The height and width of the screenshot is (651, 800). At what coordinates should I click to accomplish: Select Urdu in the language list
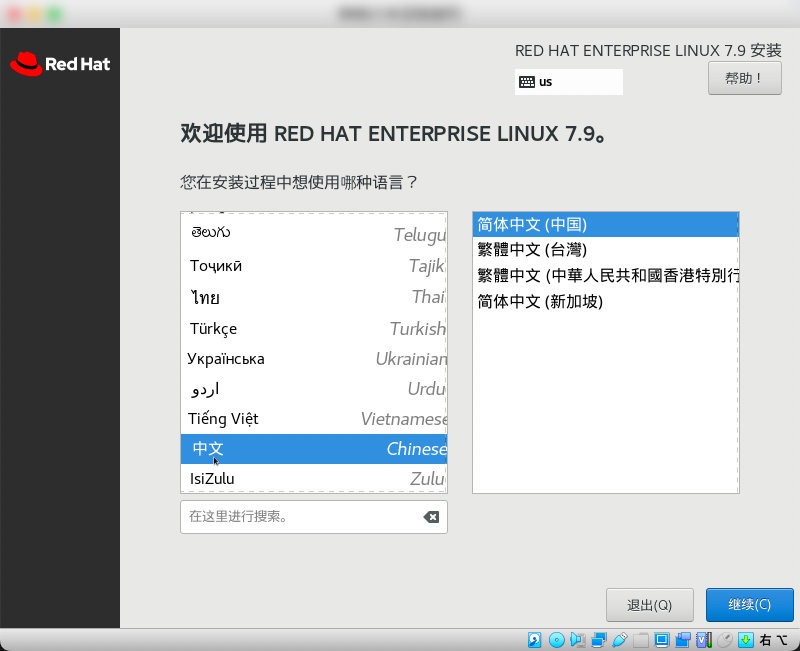tap(314, 389)
